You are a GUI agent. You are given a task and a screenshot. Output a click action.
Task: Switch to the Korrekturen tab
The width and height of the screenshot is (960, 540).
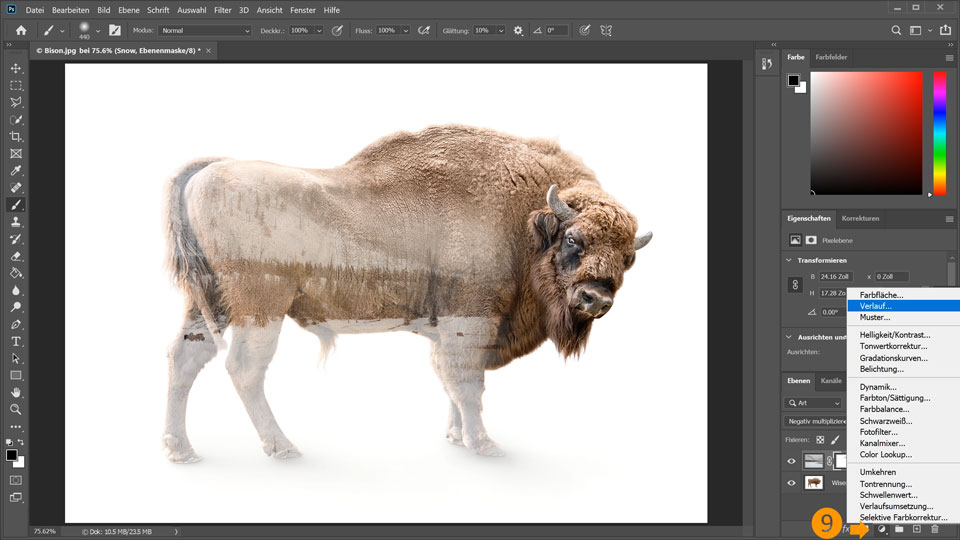[859, 218]
